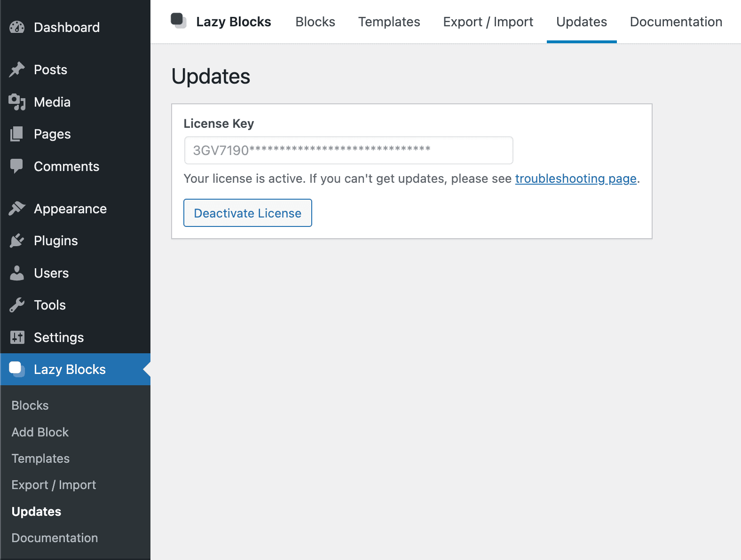
Task: Click the Dashboard gauge icon
Action: pyautogui.click(x=17, y=27)
